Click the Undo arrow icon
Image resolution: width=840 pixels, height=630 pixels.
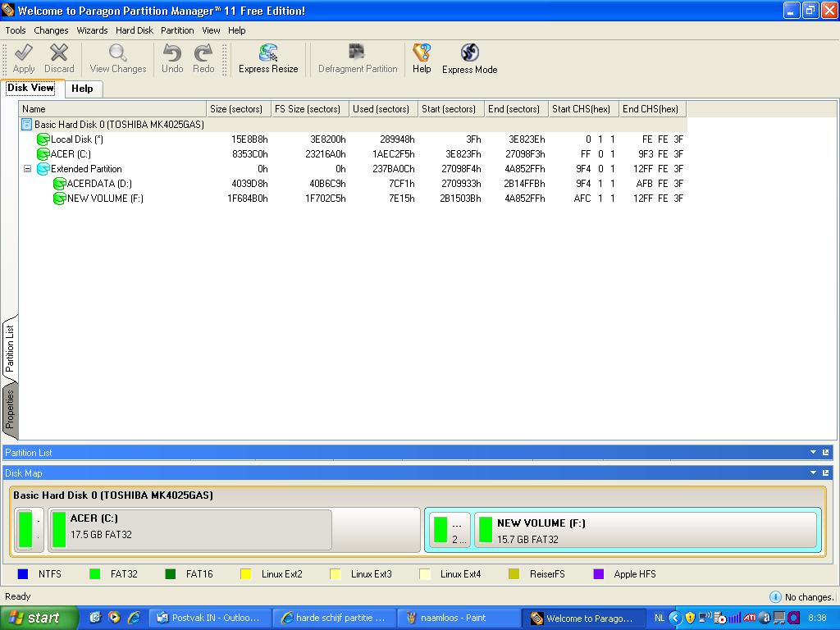[x=172, y=52]
